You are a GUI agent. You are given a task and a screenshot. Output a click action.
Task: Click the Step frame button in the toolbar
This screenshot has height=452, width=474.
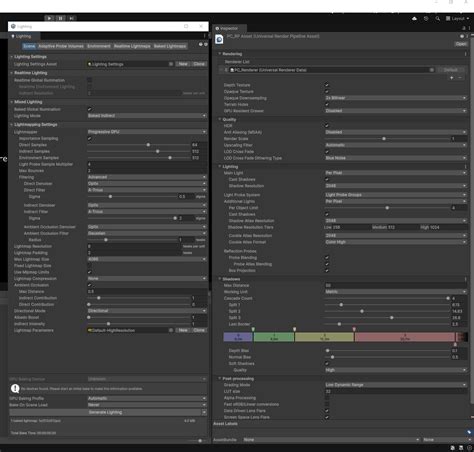72,18
